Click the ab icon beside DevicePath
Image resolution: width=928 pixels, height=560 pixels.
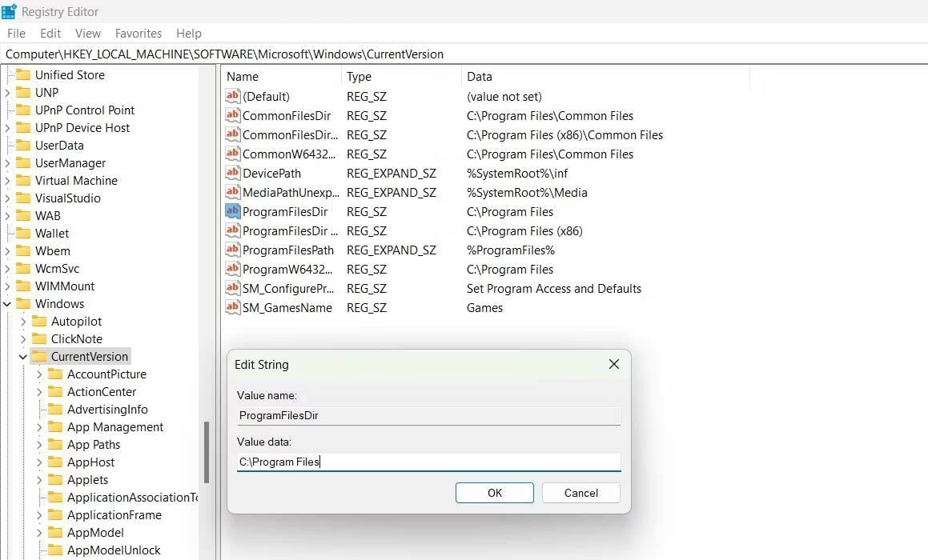click(233, 173)
